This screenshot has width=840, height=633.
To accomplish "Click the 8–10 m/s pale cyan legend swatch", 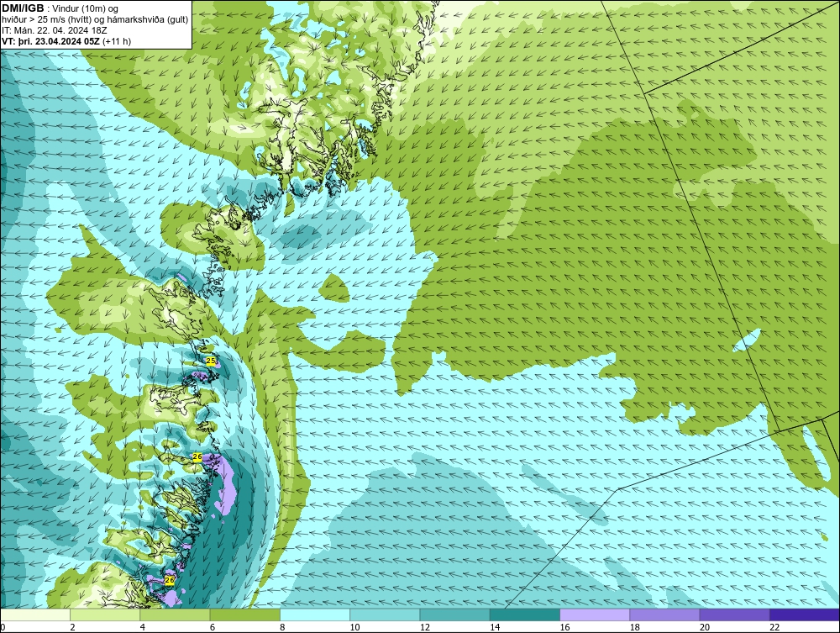I will coord(315,615).
